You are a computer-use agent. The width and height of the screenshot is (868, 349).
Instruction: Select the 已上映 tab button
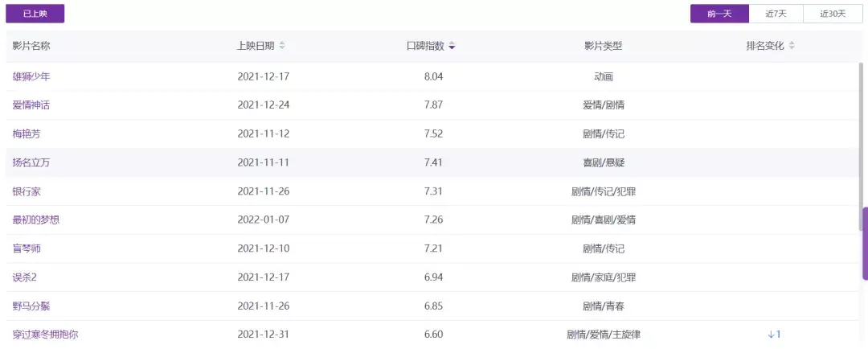(x=35, y=14)
